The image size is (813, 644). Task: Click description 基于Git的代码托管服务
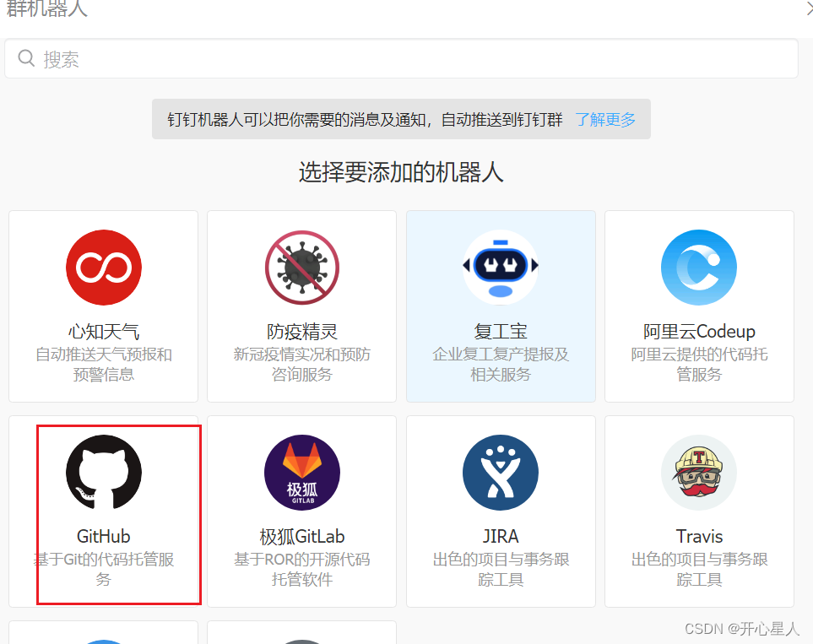pyautogui.click(x=104, y=569)
